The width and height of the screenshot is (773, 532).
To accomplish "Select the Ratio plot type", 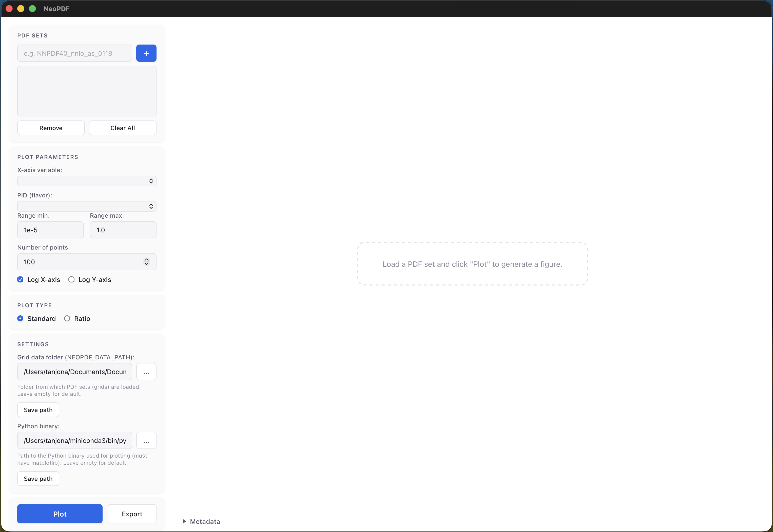I will [67, 318].
